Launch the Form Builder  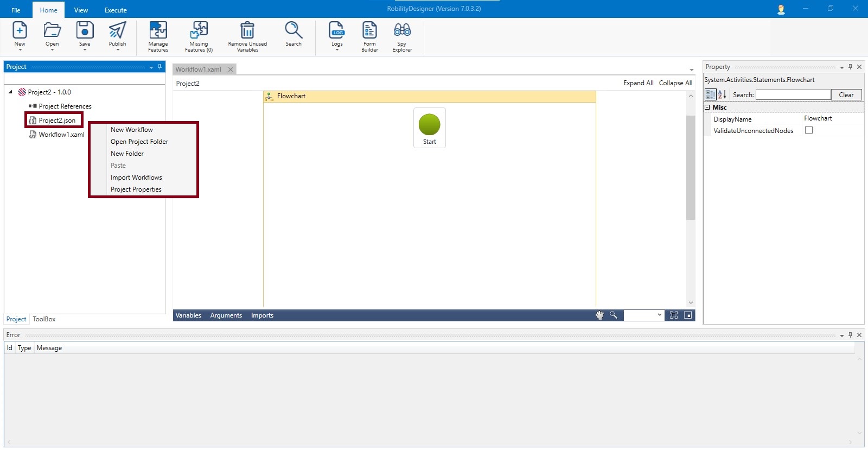(x=369, y=31)
